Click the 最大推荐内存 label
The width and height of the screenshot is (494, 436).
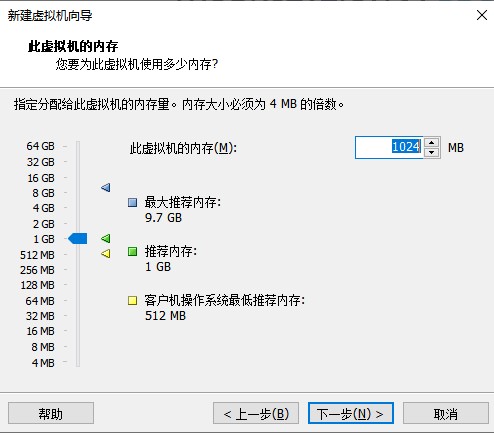coord(183,202)
